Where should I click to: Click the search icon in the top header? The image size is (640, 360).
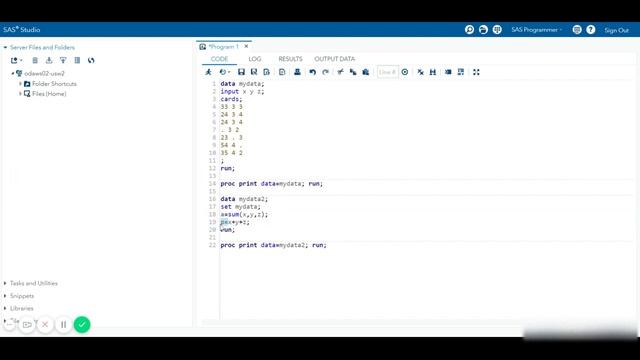[x=469, y=30]
